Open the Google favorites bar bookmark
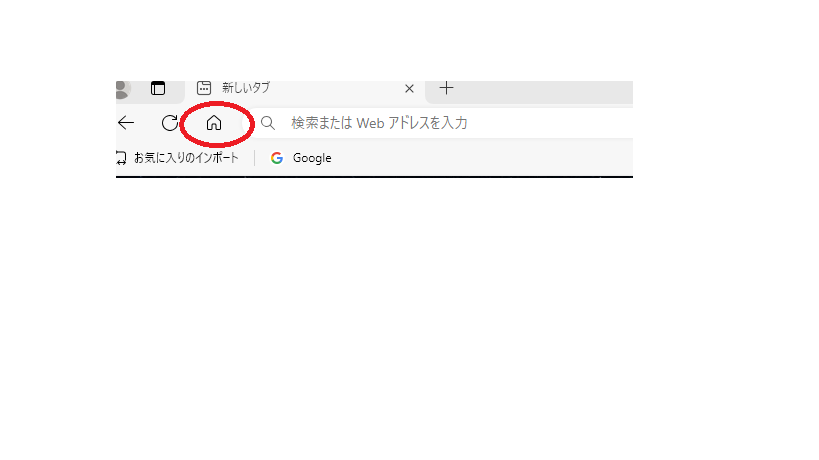The height and width of the screenshot is (460, 819). tap(301, 158)
